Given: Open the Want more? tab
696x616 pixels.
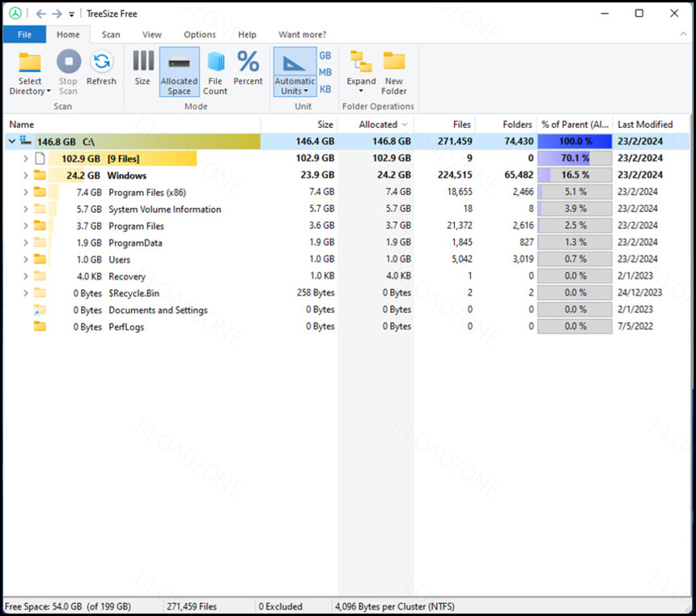Looking at the screenshot, I should (x=303, y=34).
